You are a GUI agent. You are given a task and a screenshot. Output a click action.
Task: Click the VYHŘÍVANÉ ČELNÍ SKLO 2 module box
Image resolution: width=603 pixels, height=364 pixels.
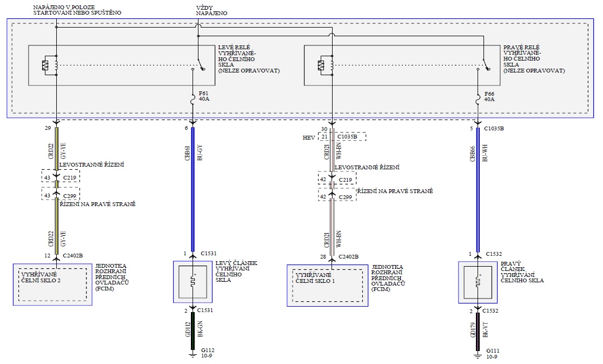(52, 284)
